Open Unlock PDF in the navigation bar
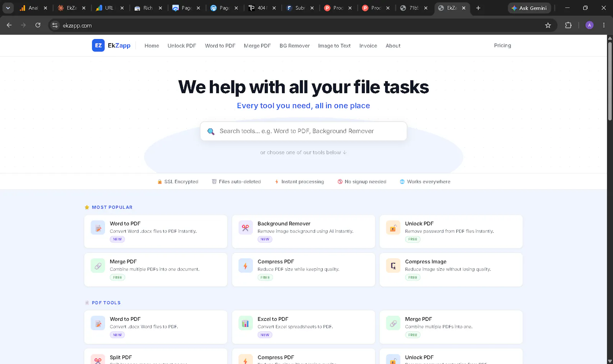613x364 pixels. point(182,46)
